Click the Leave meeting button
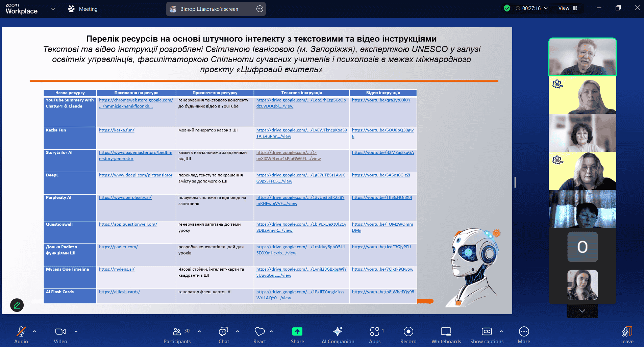Viewport: 644px width, 347px height. click(627, 335)
